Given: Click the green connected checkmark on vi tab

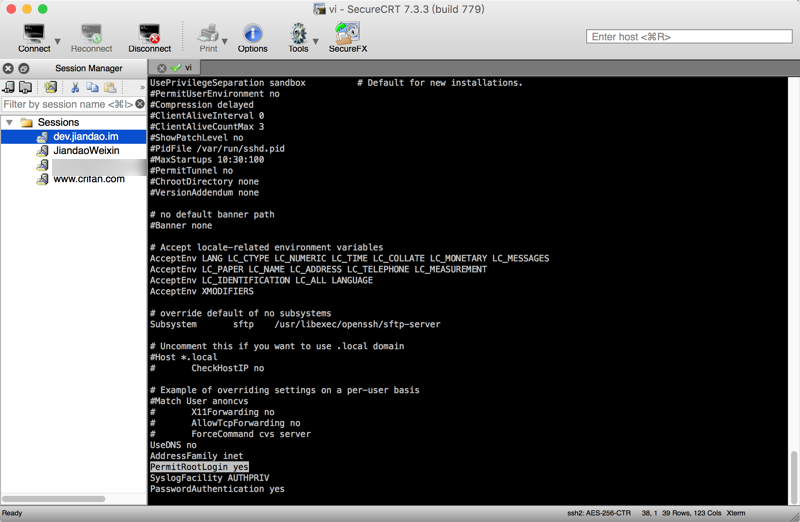Looking at the screenshot, I should [176, 68].
